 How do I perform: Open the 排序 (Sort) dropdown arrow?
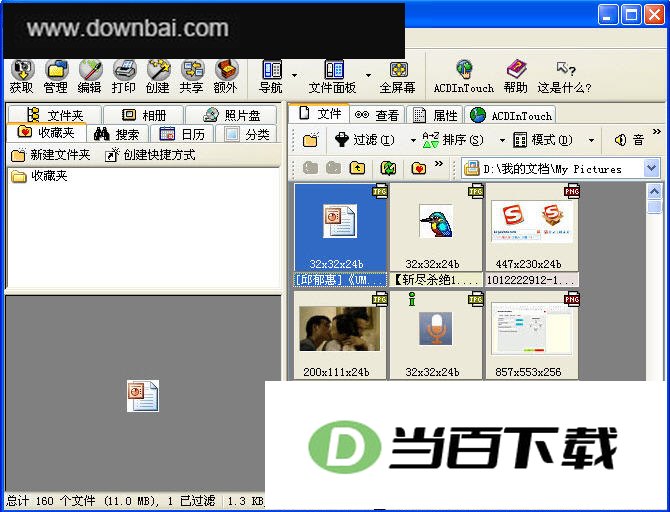(502, 140)
